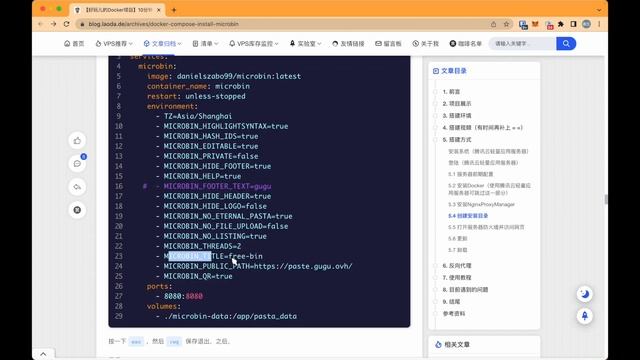640x360 pixels.
Task: Click the browser address bar URL
Action: coord(163,24)
